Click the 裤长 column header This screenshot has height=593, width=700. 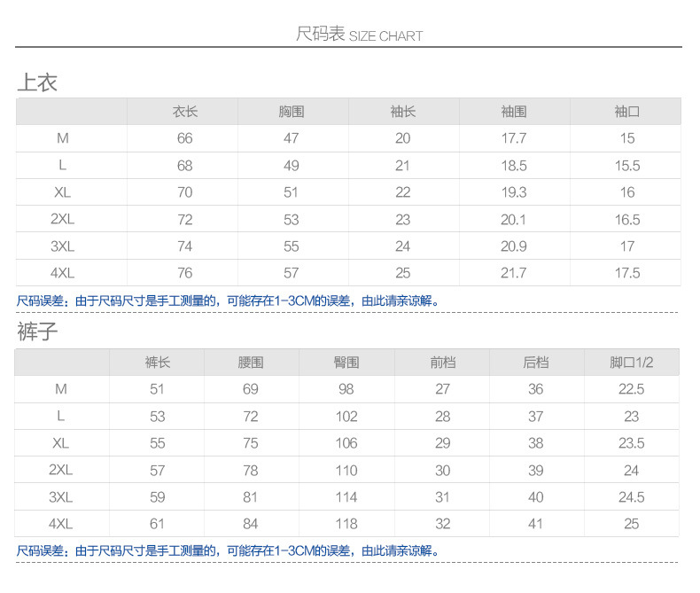click(157, 363)
